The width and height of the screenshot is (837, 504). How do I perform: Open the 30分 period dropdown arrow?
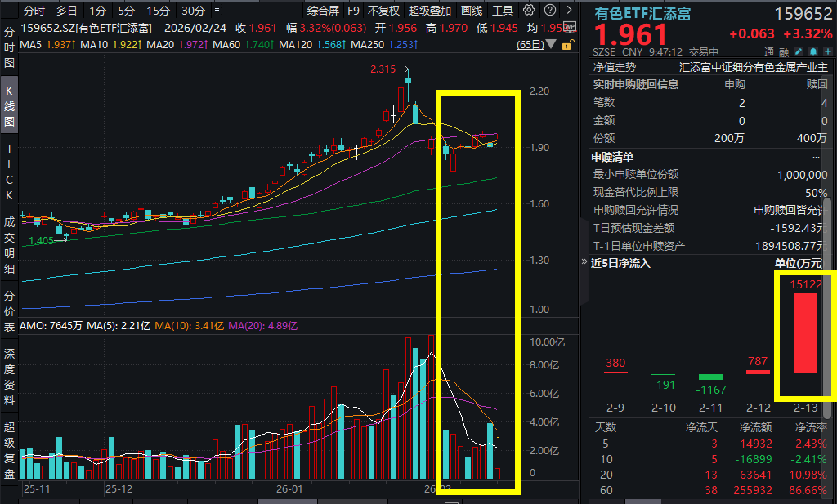pyautogui.click(x=217, y=10)
